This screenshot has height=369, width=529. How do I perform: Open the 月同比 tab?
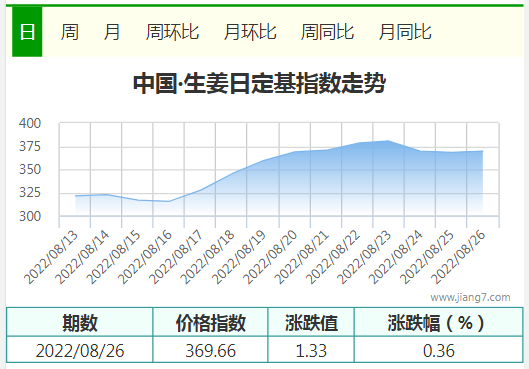[405, 32]
